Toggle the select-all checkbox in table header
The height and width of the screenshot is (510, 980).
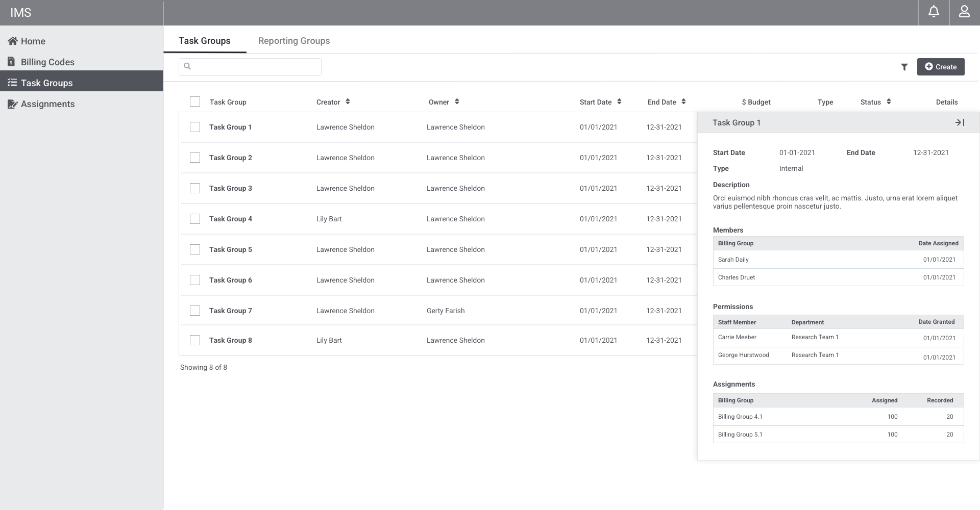click(x=195, y=101)
